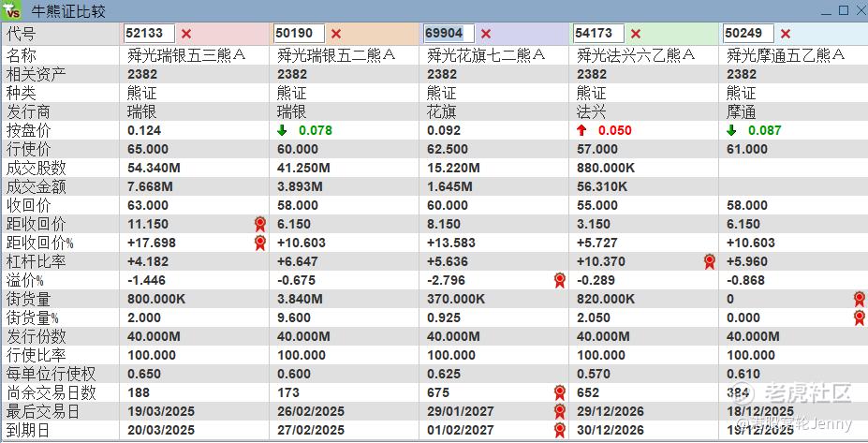The height and width of the screenshot is (443, 868).
Task: Click the 杠杆比率 row label
Action: (36, 262)
